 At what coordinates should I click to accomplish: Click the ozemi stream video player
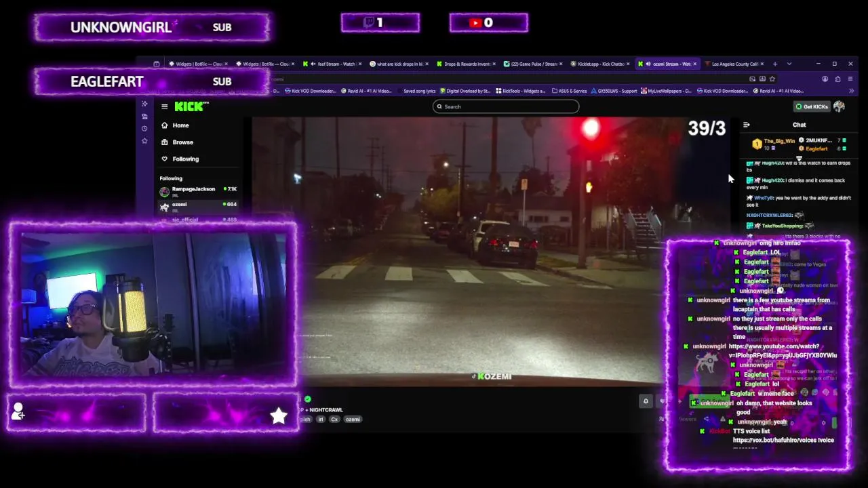490,251
